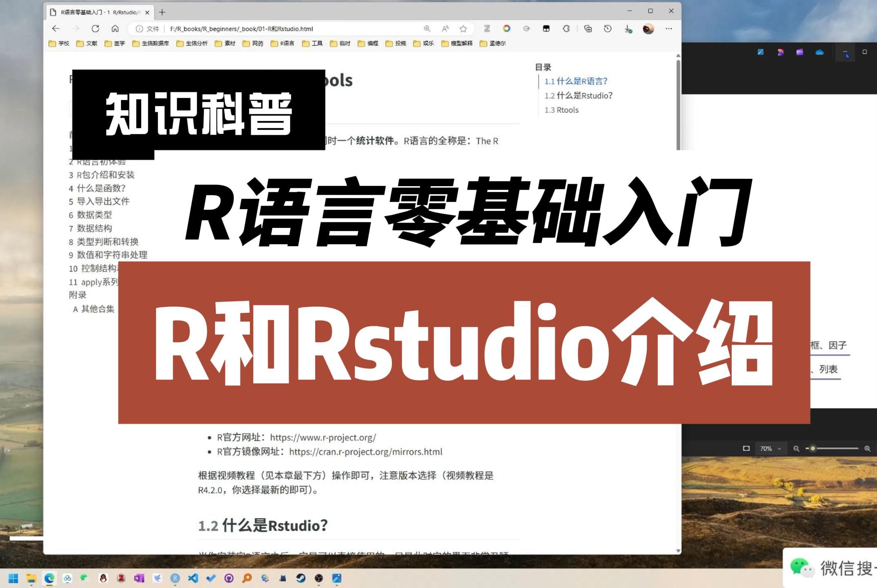Open the IE mode extension icon
The image size is (877, 588).
(x=526, y=29)
